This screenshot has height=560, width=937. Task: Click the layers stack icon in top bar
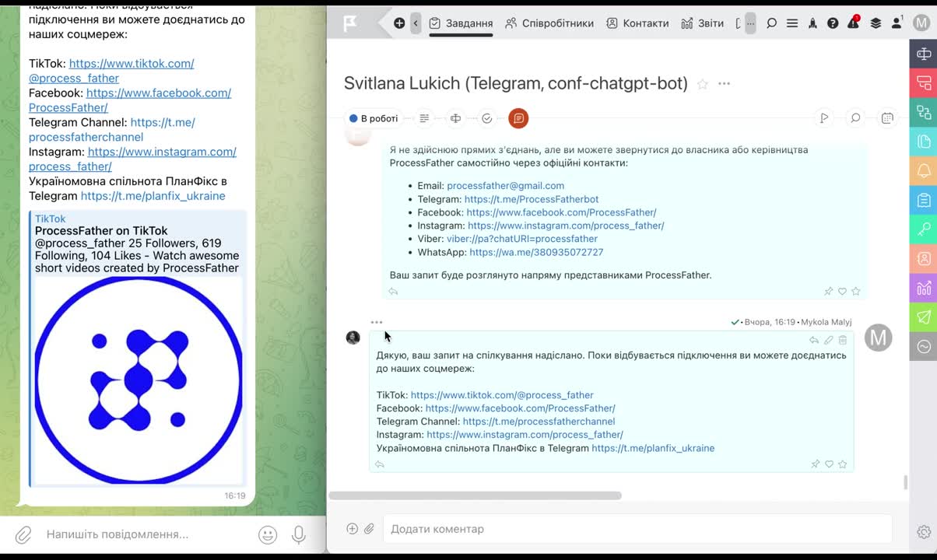point(876,23)
